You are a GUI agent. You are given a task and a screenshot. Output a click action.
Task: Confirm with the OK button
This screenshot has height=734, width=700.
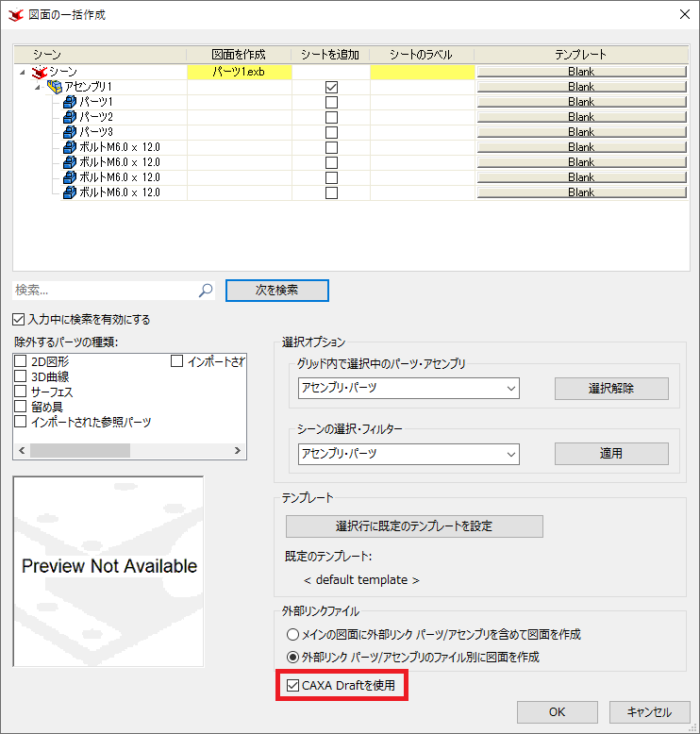click(557, 712)
